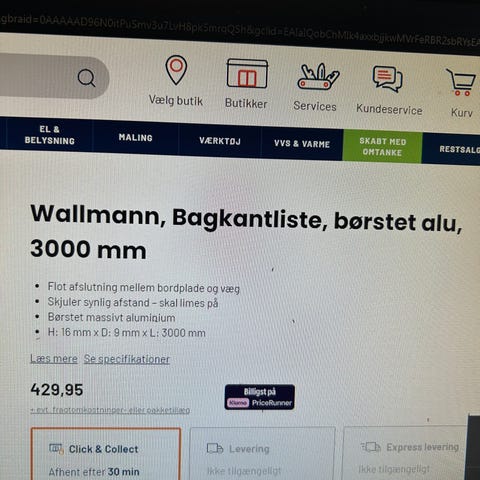
Task: Open the Vælg butik location pin
Action: tap(176, 70)
